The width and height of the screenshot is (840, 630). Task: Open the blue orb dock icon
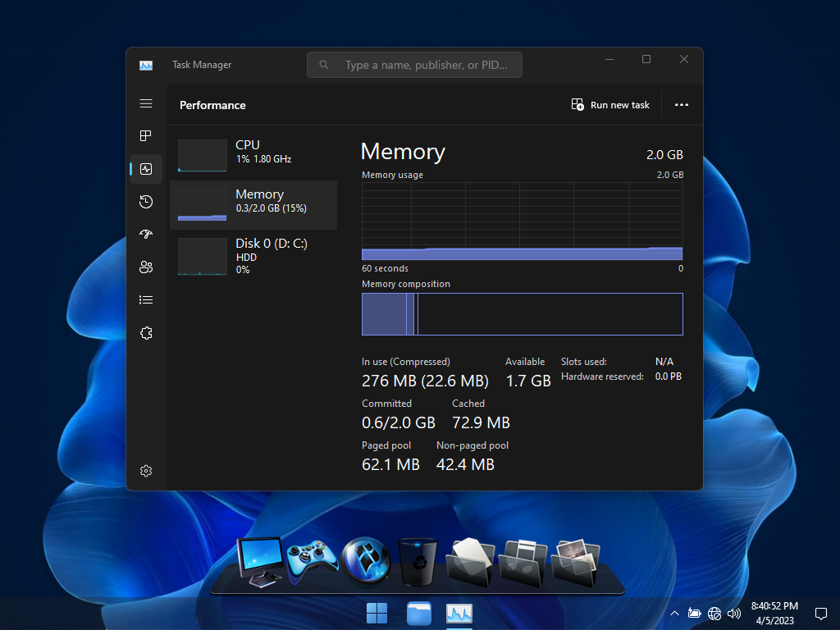pos(366,560)
